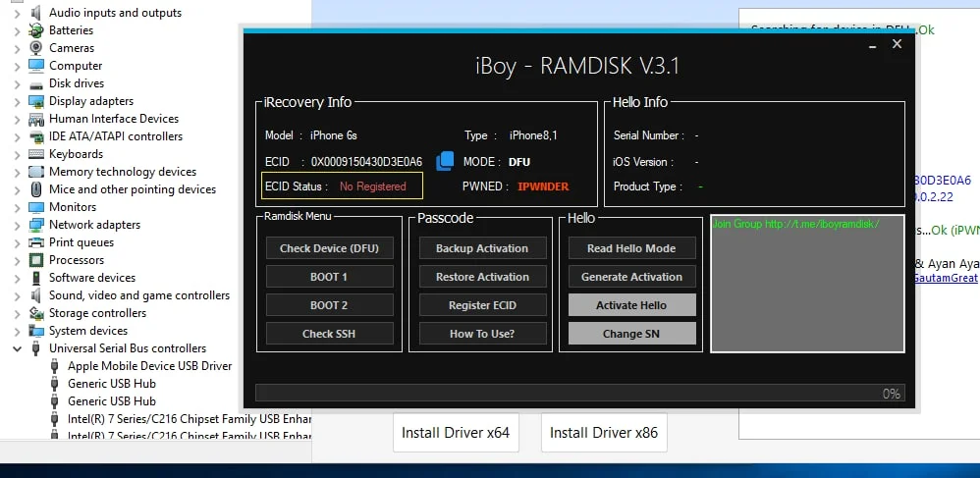Screen dimensions: 980x478
Task: Click the Change SN button
Action: 631,334
